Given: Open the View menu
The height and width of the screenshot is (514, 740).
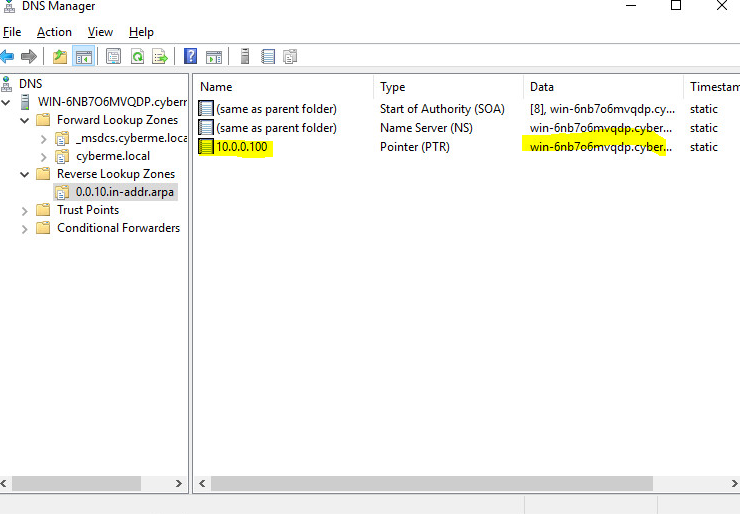Looking at the screenshot, I should 100,32.
